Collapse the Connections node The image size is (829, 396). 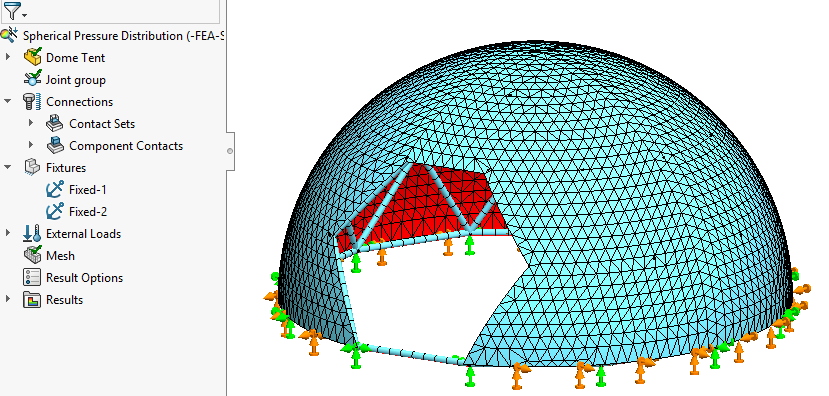(7, 101)
